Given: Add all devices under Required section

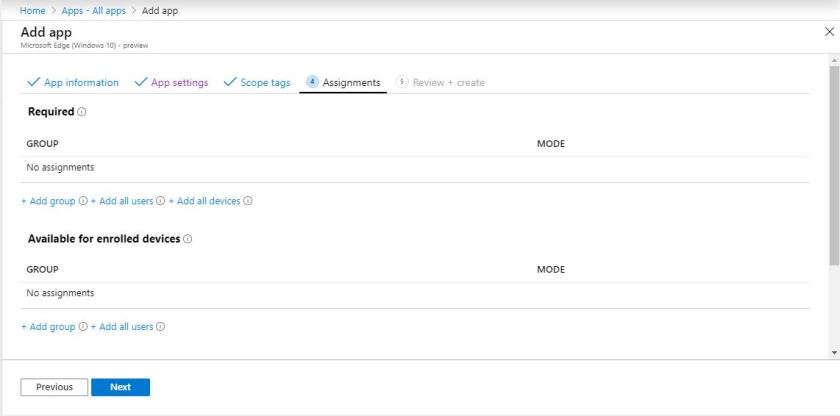Looking at the screenshot, I should click(205, 201).
